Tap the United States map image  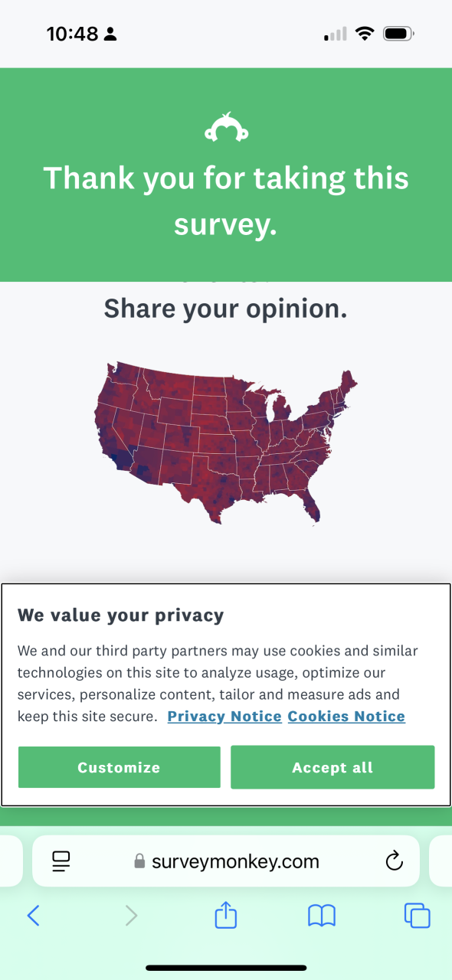(226, 443)
